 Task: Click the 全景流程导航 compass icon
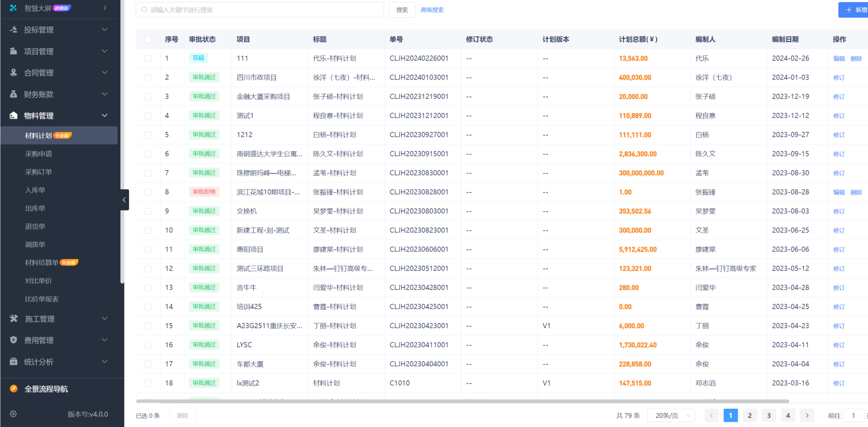13,389
